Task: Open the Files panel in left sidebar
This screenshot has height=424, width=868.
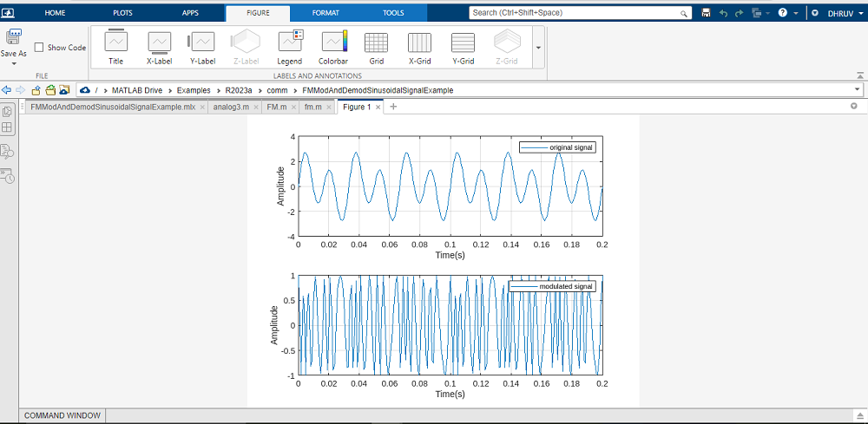Action: (8, 112)
